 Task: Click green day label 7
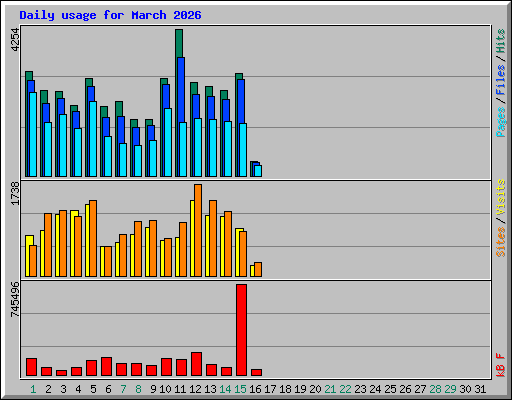pyautogui.click(x=123, y=389)
